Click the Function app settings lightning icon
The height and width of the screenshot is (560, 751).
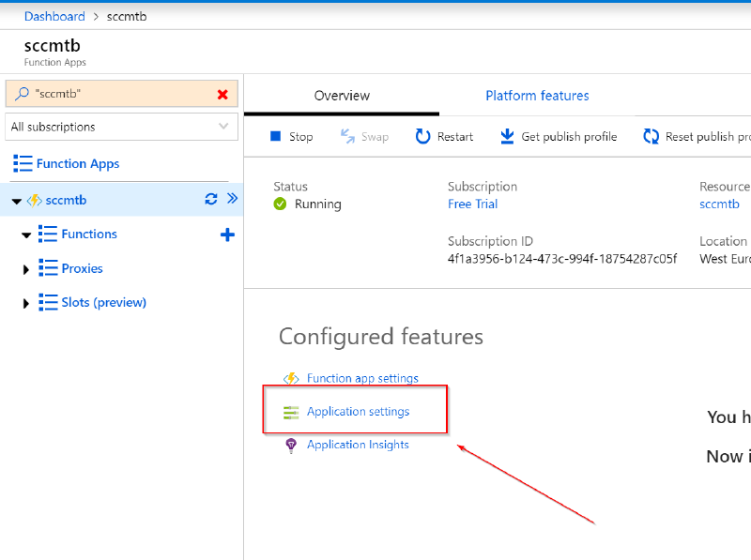[291, 378]
